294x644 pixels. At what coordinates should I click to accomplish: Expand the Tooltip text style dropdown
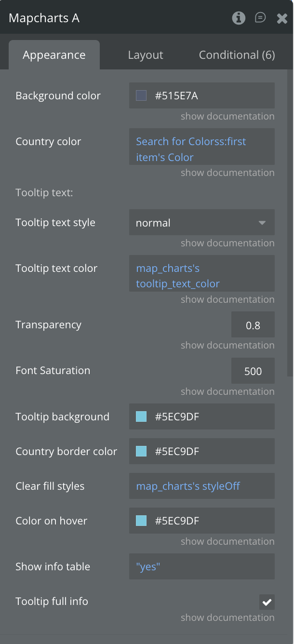click(x=201, y=223)
